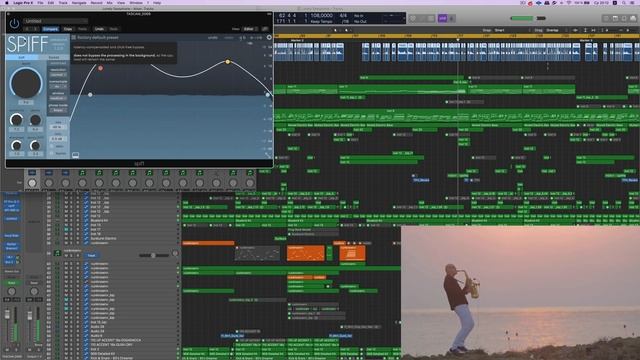Click green Read button on left channel strip
Image resolution: width=640 pixels, height=360 pixels.
click(11, 282)
